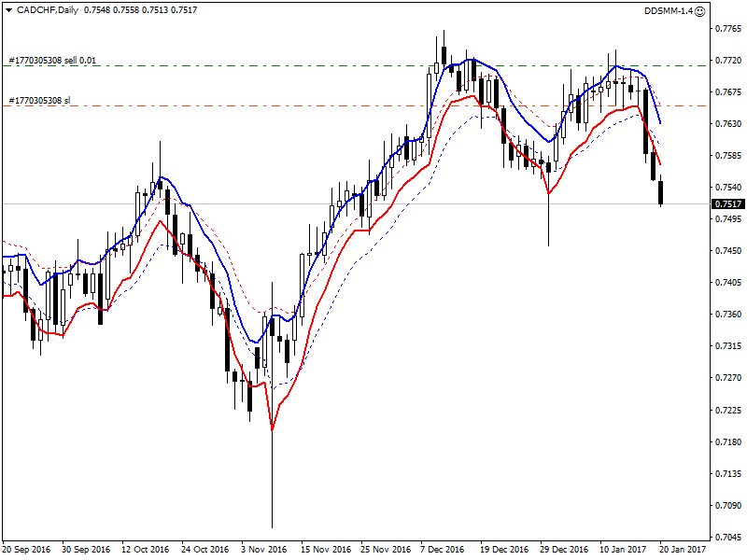Click the 25 Nov 2016 date label
747x560 pixels.
coord(386,550)
